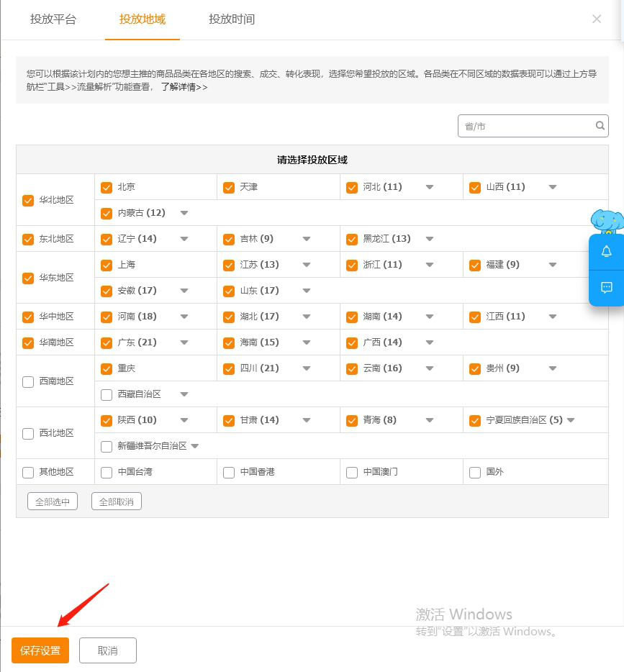
Task: Close the dialog with the X icon
Action: 597,19
